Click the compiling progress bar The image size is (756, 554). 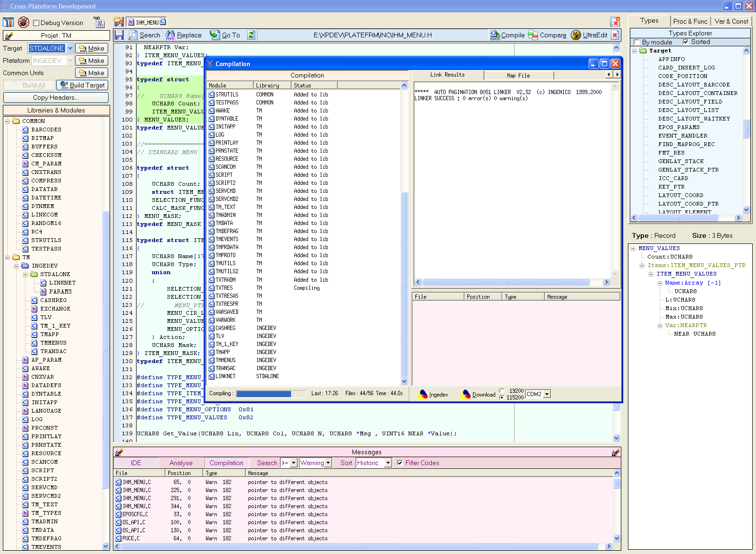[x=270, y=394]
